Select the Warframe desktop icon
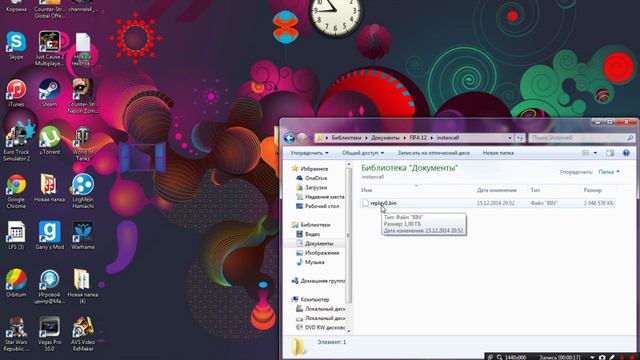 [x=83, y=235]
